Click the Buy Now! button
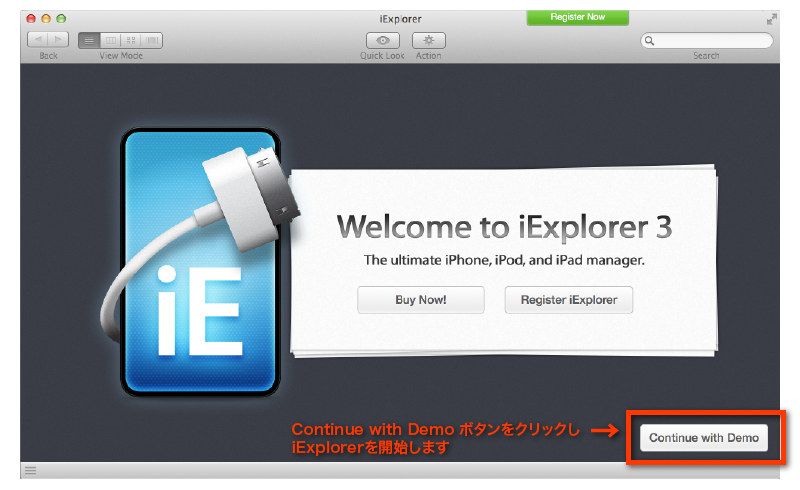 pos(421,300)
